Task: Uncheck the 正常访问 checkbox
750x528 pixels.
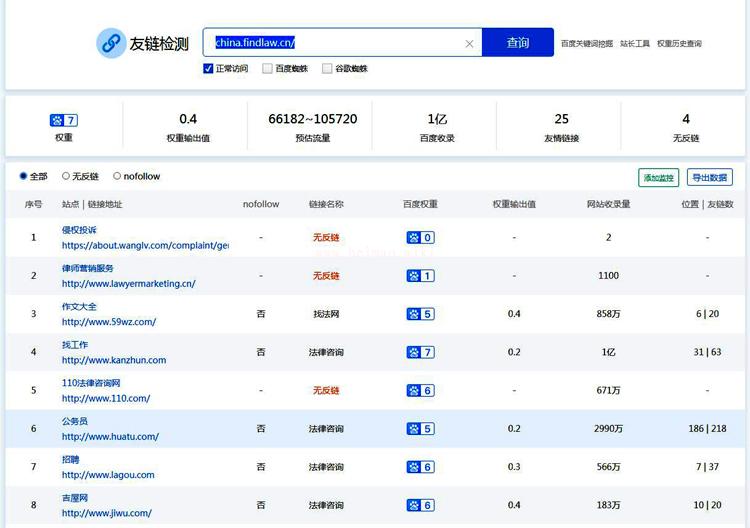Action: point(208,69)
